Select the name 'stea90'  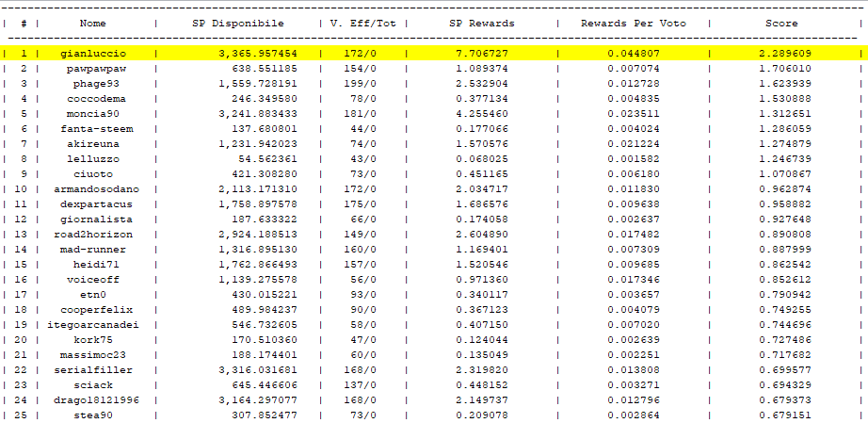(x=93, y=415)
